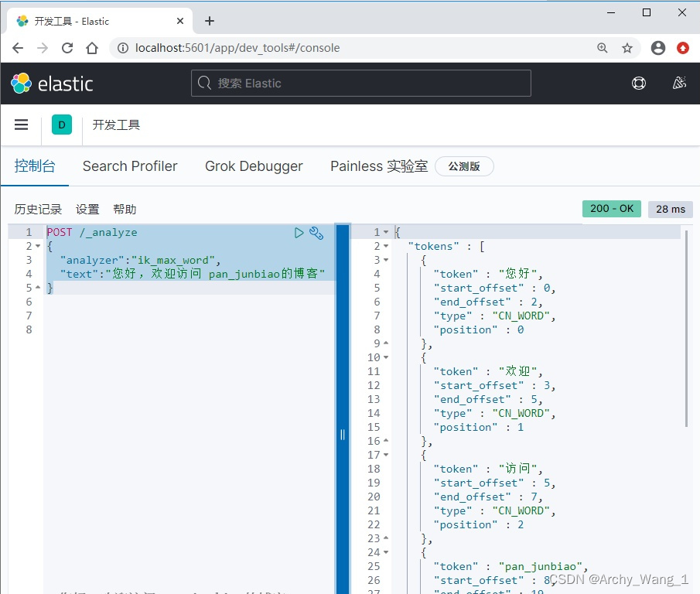Viewport: 700px width, 594px height.
Task: Click the 搜索 Elastic search field
Action: click(x=360, y=82)
